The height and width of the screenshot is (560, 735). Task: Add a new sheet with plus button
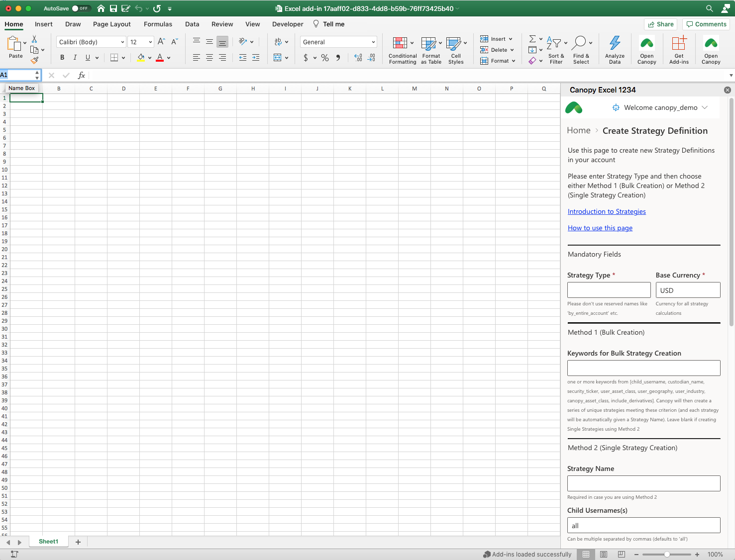coord(78,542)
